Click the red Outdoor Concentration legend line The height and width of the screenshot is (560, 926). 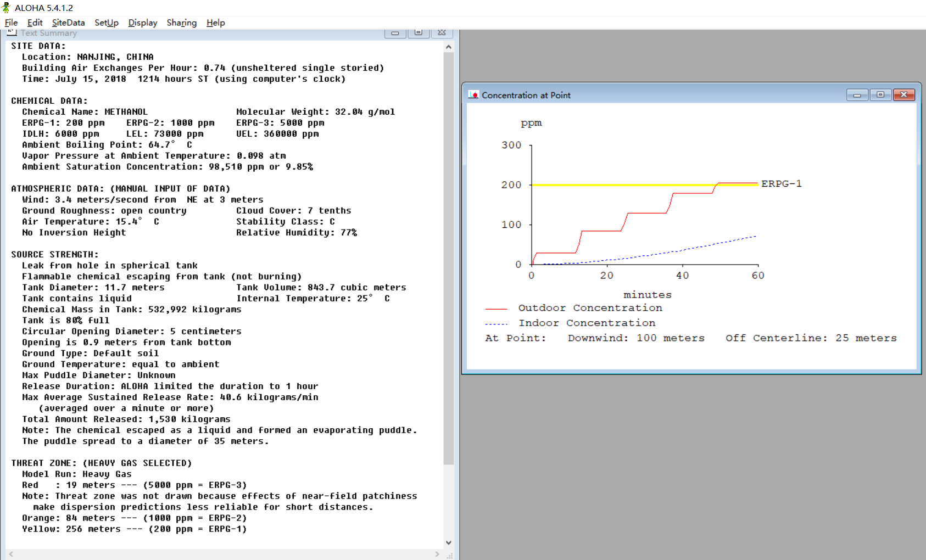497,309
